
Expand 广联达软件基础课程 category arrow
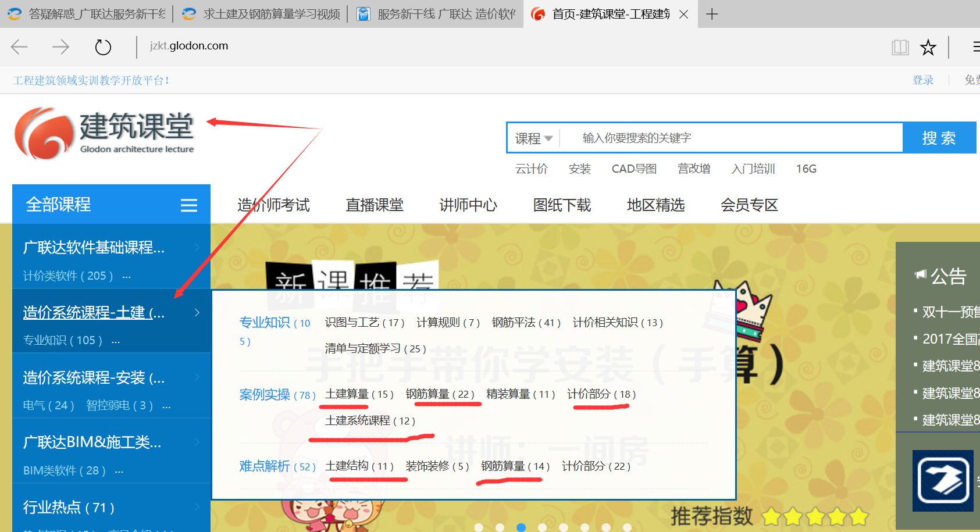click(197, 248)
